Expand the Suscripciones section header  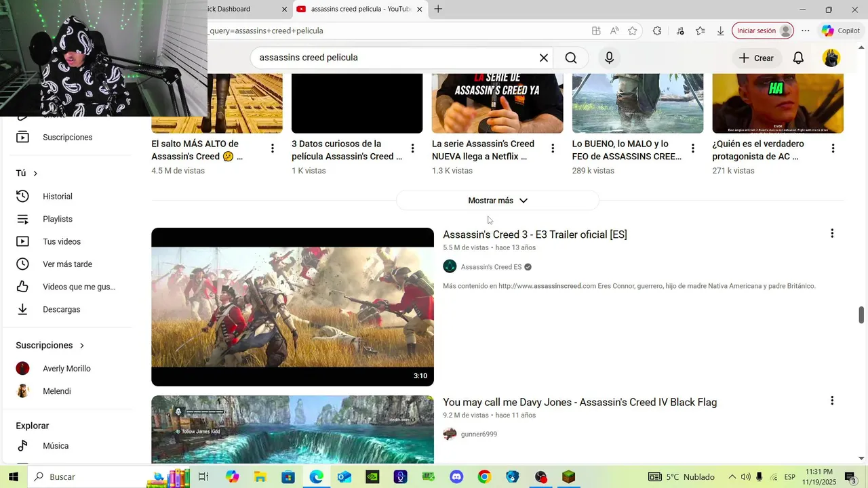point(50,345)
